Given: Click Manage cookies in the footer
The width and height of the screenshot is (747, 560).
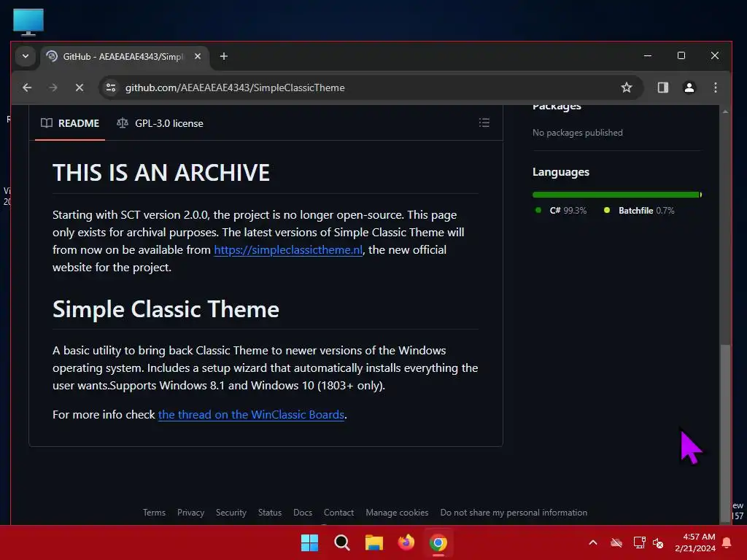Looking at the screenshot, I should tap(397, 513).
